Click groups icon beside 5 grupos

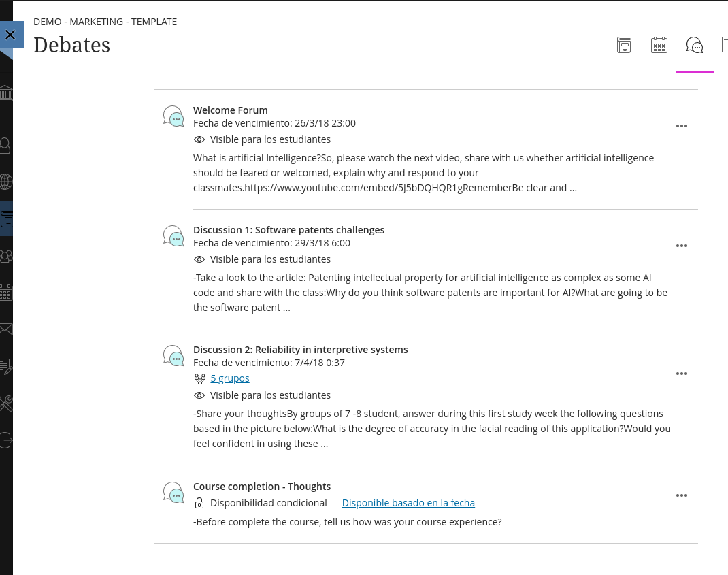click(x=199, y=379)
